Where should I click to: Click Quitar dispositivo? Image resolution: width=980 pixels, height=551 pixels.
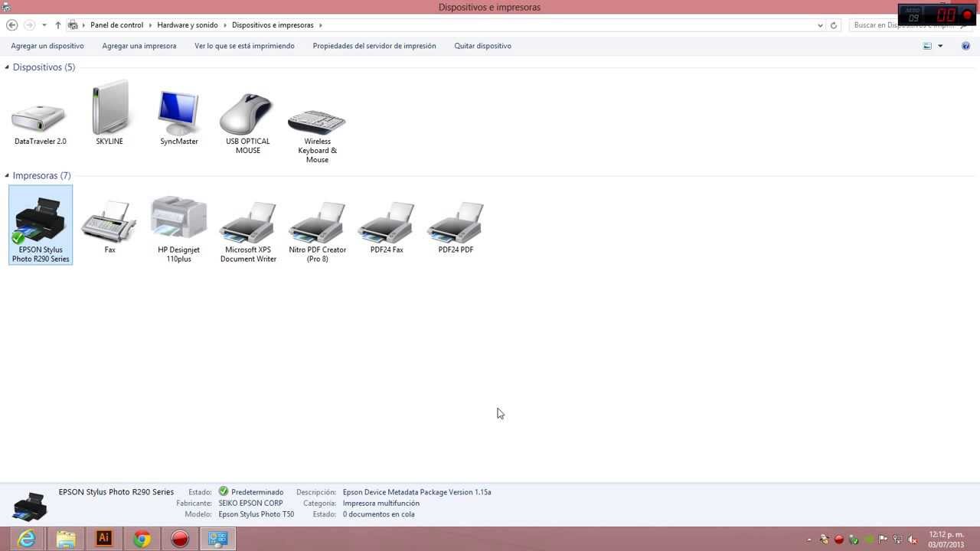[x=482, y=46]
